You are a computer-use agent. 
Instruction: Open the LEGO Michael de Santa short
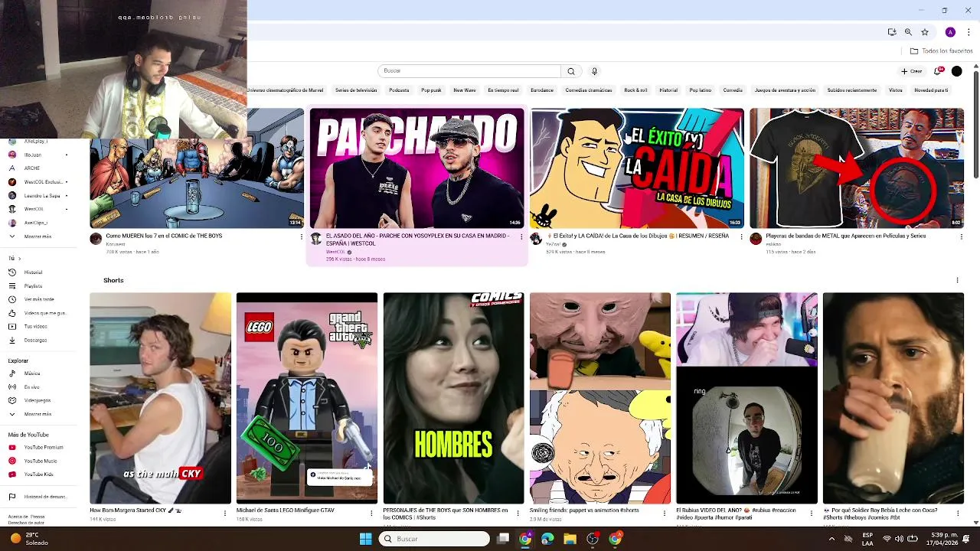[x=307, y=398]
